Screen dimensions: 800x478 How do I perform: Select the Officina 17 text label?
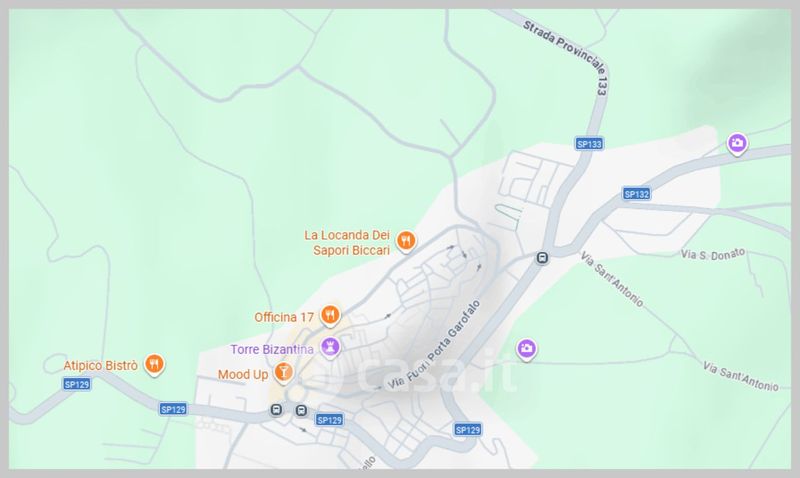284,317
